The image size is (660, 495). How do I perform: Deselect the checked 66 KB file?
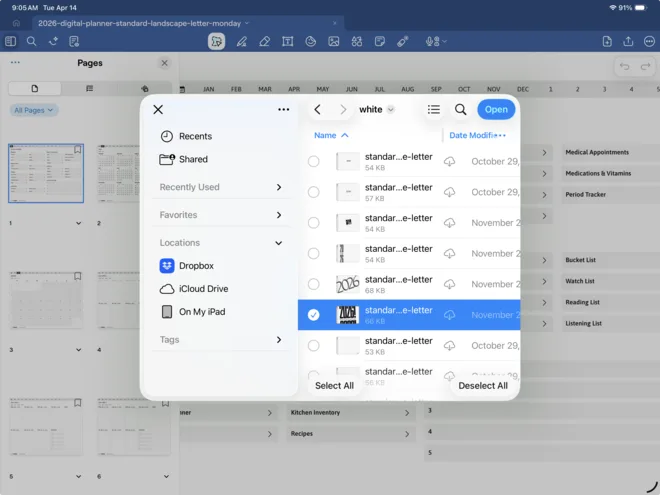click(x=313, y=315)
